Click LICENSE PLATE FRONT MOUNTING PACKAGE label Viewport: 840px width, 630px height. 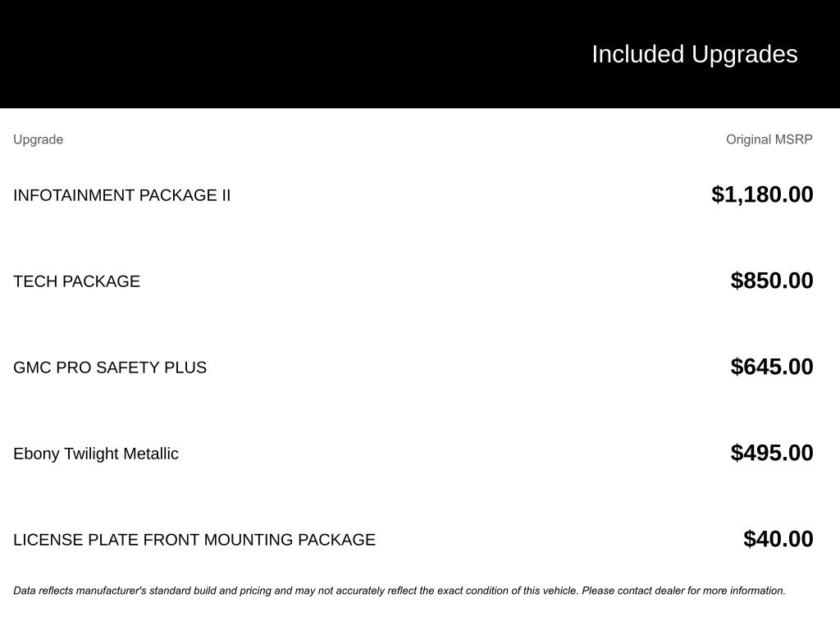click(x=194, y=540)
